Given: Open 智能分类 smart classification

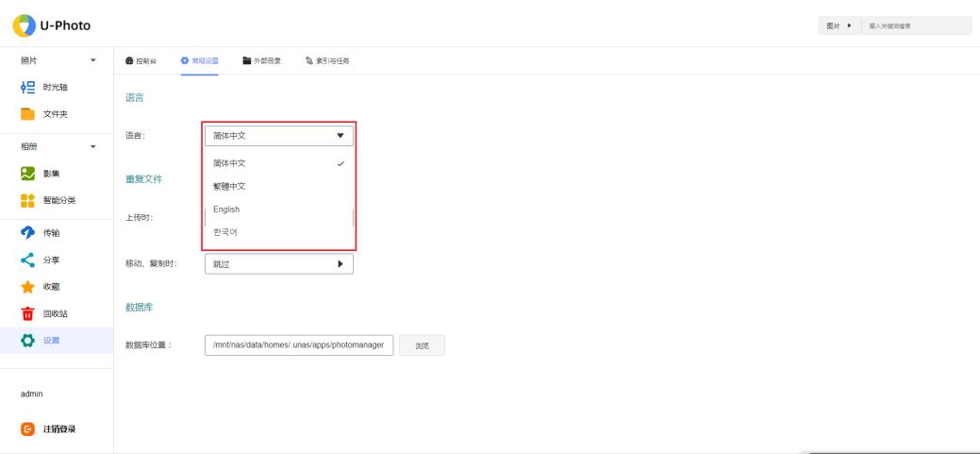Looking at the screenshot, I should coord(57,201).
